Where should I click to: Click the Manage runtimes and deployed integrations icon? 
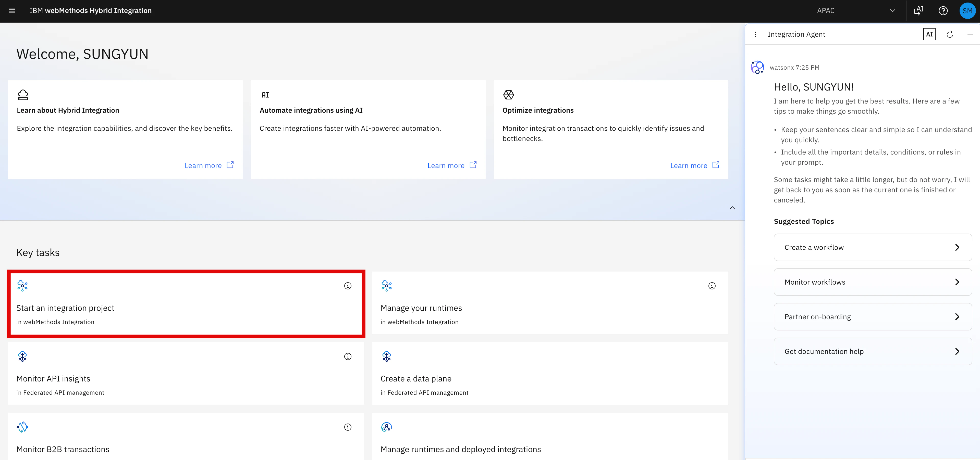tap(387, 427)
